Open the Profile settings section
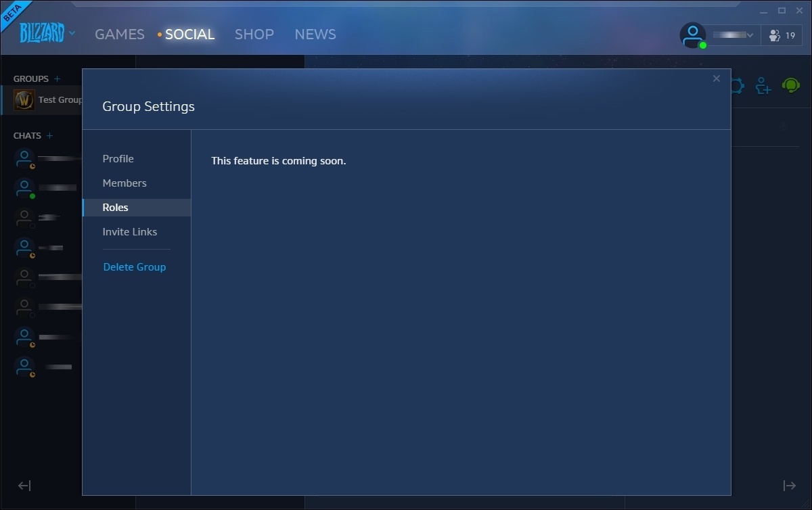Screen dimensions: 812x510 click(x=118, y=159)
